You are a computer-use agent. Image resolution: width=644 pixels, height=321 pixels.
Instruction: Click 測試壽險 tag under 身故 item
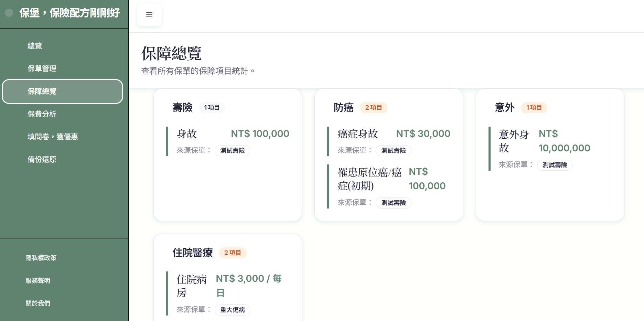(232, 151)
